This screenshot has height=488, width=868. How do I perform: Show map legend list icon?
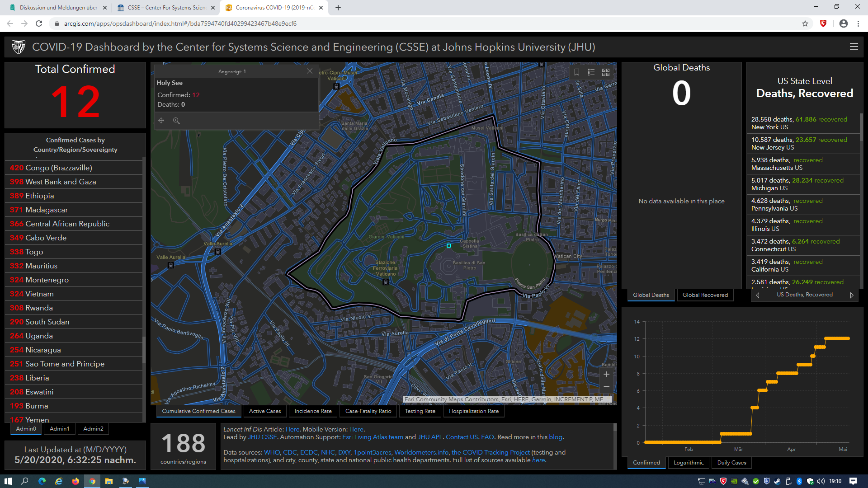[591, 72]
